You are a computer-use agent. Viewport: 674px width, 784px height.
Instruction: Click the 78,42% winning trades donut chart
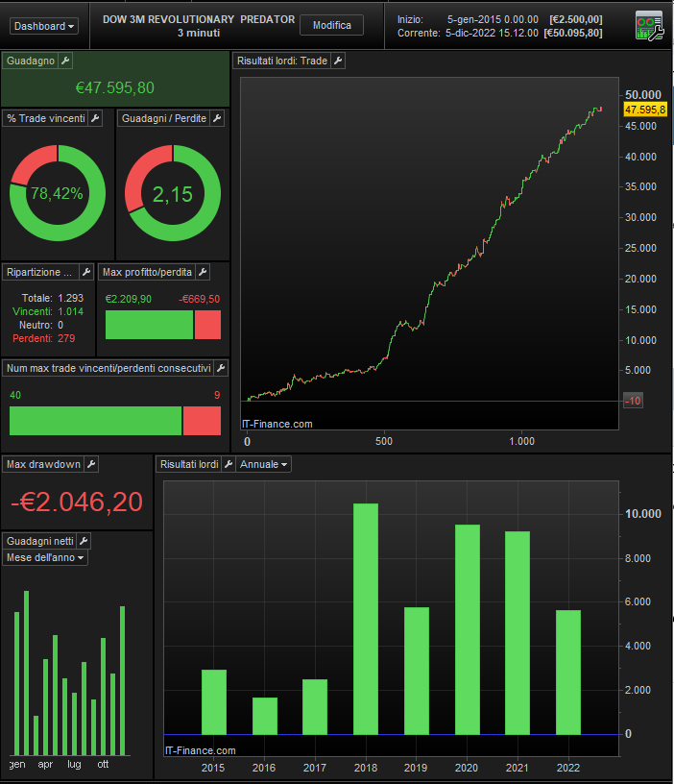tap(58, 193)
